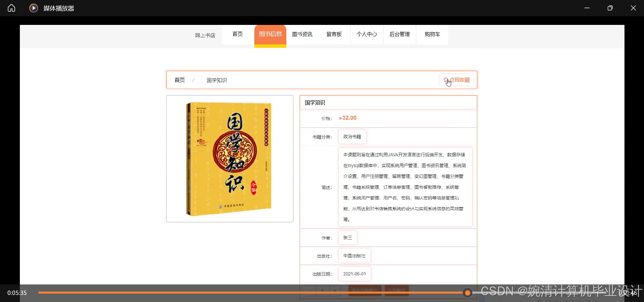Viewport: 644px width, 302px height.
Task: Click the media player home icon
Action: tap(11, 8)
